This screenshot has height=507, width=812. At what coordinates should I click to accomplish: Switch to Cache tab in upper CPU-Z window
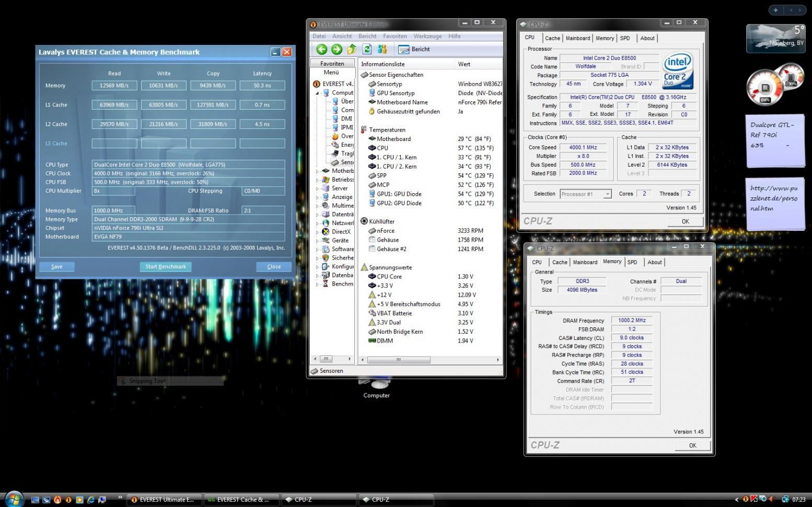tap(552, 38)
